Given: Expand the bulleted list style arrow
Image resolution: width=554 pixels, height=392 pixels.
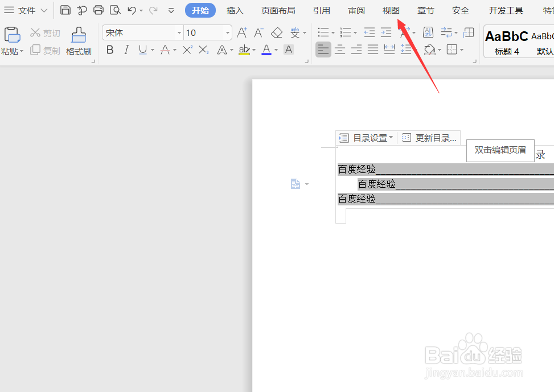Looking at the screenshot, I should (333, 33).
